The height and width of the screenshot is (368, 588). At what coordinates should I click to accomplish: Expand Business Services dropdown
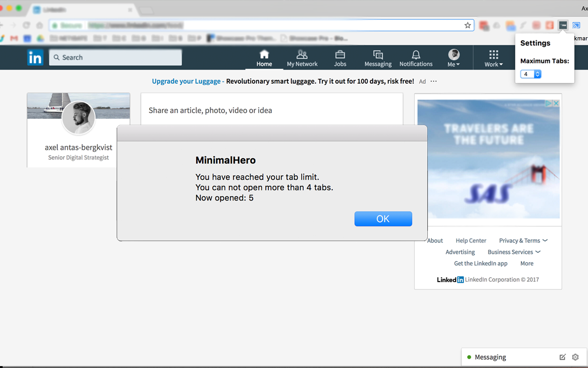click(x=514, y=252)
